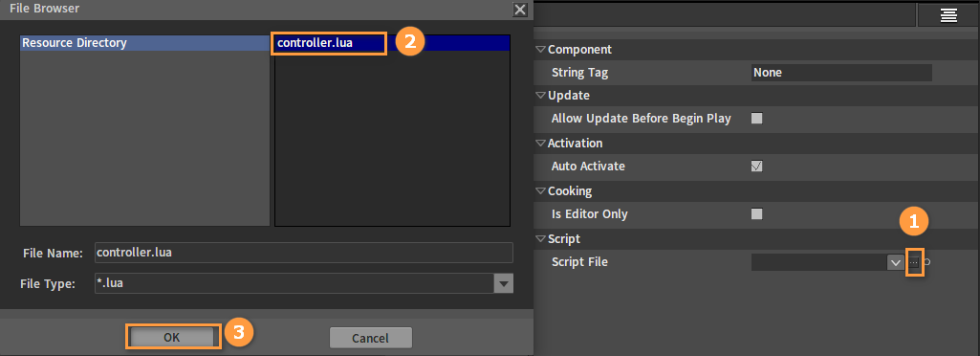
Task: Collapse the Script section
Action: pos(540,239)
